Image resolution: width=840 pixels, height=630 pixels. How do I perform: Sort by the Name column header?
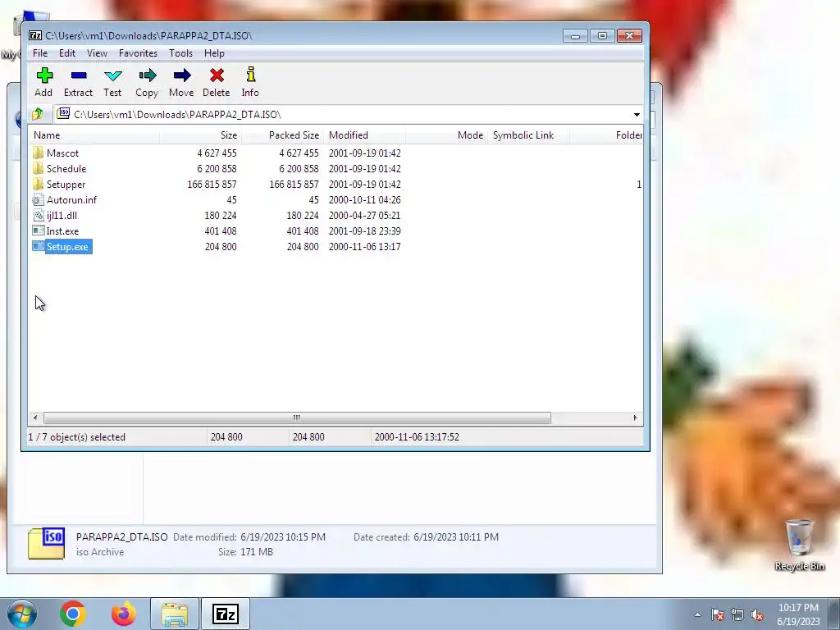click(x=94, y=135)
